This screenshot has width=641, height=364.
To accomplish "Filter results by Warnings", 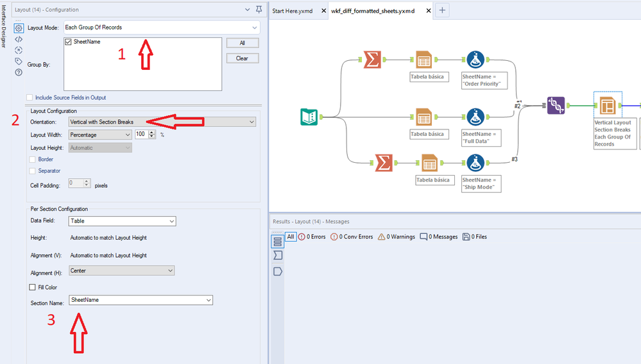I will (x=396, y=236).
